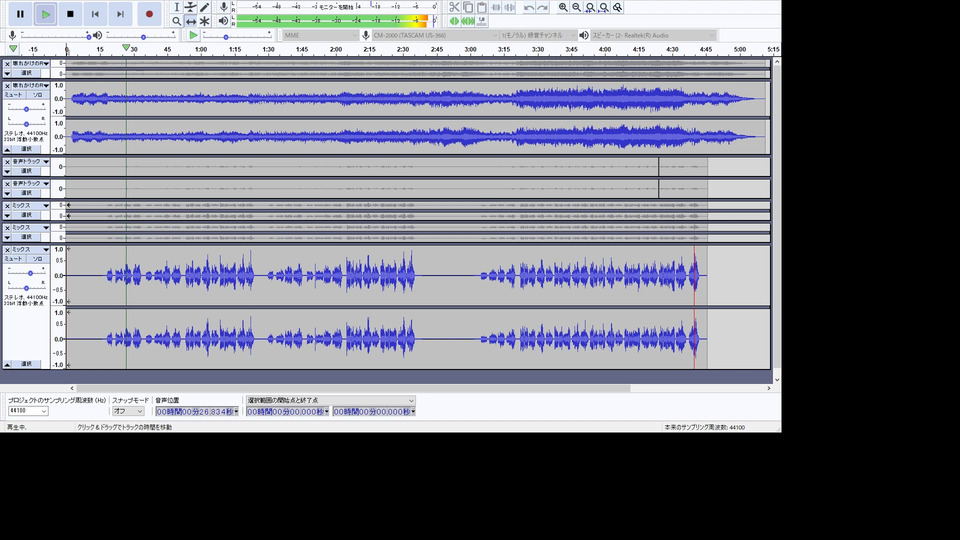Click the Paste clipboard icon

click(482, 7)
